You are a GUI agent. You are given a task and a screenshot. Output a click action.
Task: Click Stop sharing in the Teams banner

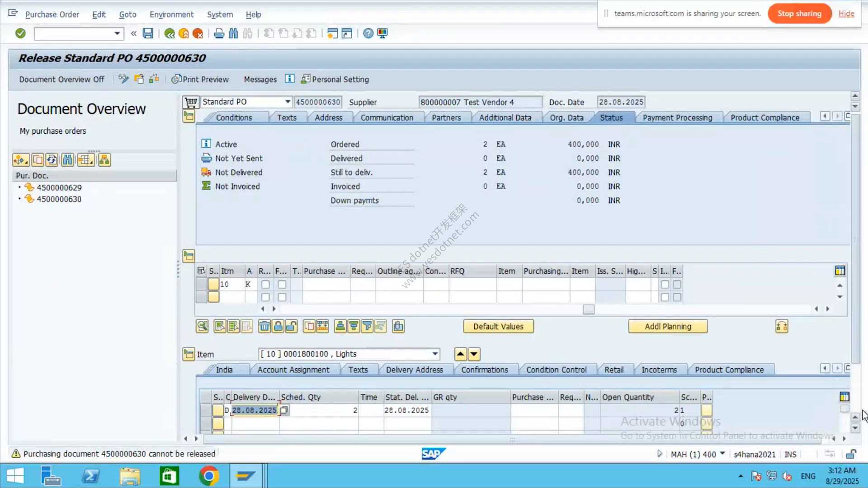pyautogui.click(x=799, y=14)
